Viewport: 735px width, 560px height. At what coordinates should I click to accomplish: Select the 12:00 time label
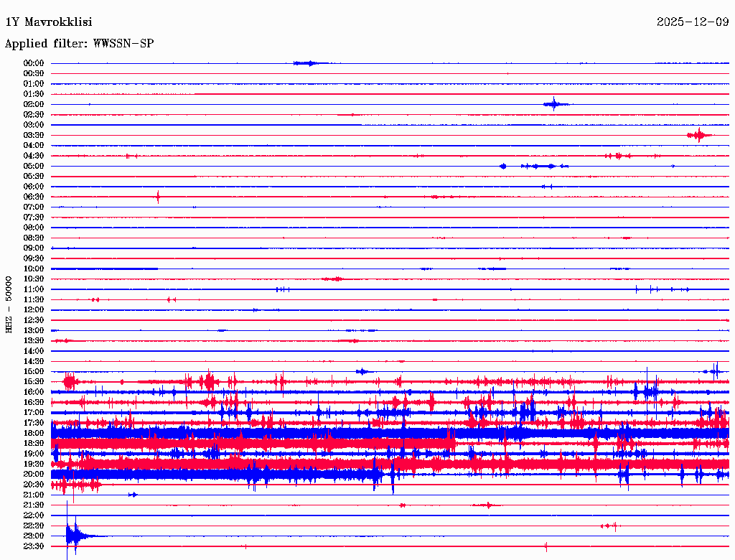(x=34, y=310)
